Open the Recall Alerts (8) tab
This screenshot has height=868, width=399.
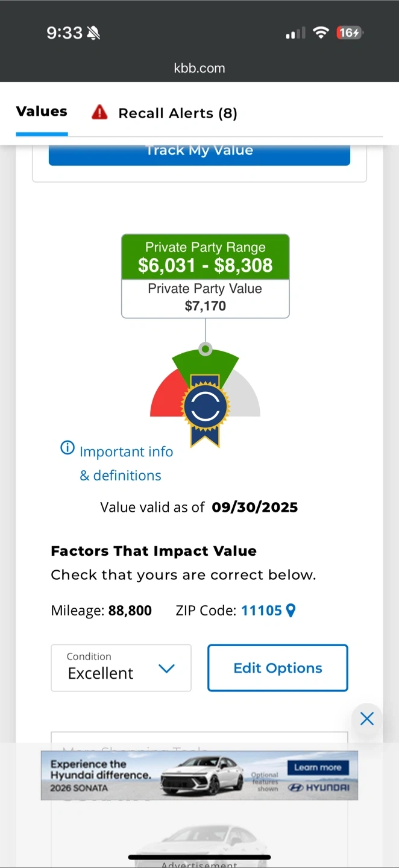(x=177, y=113)
